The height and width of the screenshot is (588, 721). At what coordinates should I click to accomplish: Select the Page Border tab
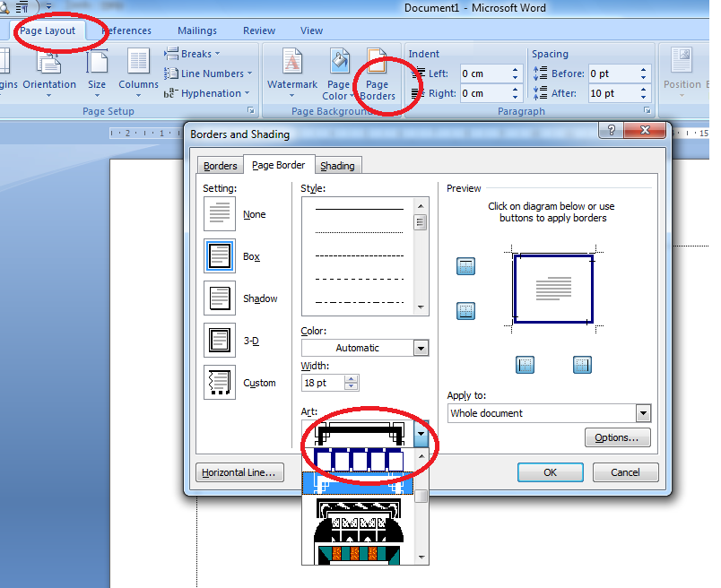(279, 165)
